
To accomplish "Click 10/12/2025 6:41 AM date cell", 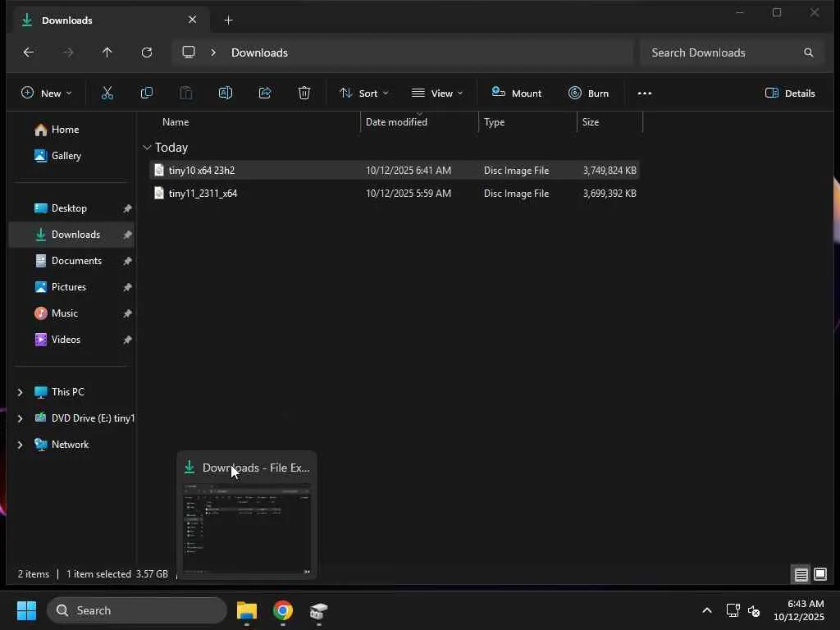I will [x=409, y=171].
